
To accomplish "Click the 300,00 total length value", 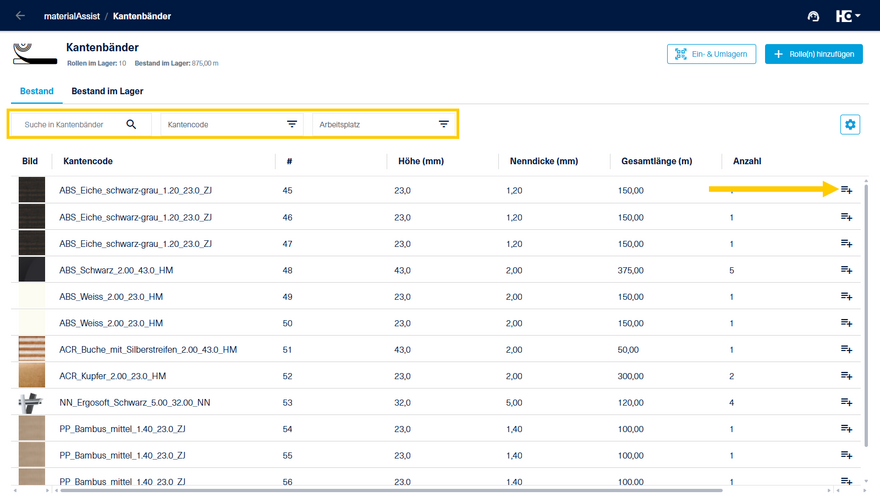I will click(630, 376).
